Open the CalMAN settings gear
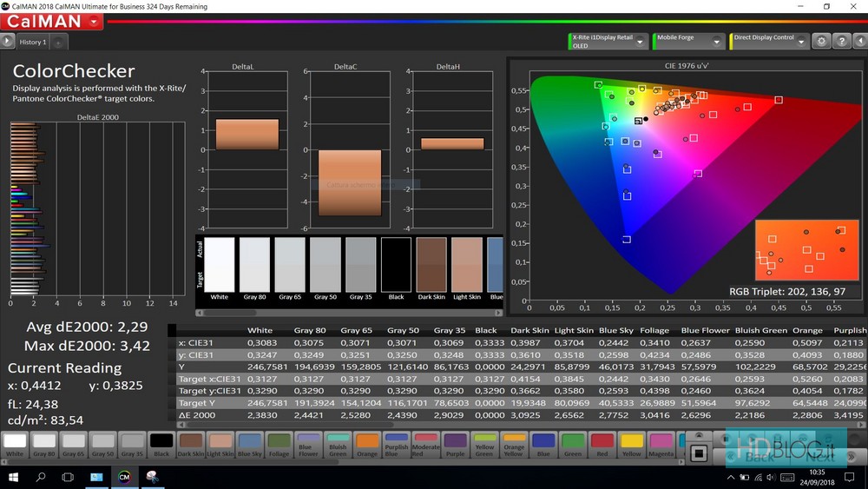 pyautogui.click(x=820, y=42)
